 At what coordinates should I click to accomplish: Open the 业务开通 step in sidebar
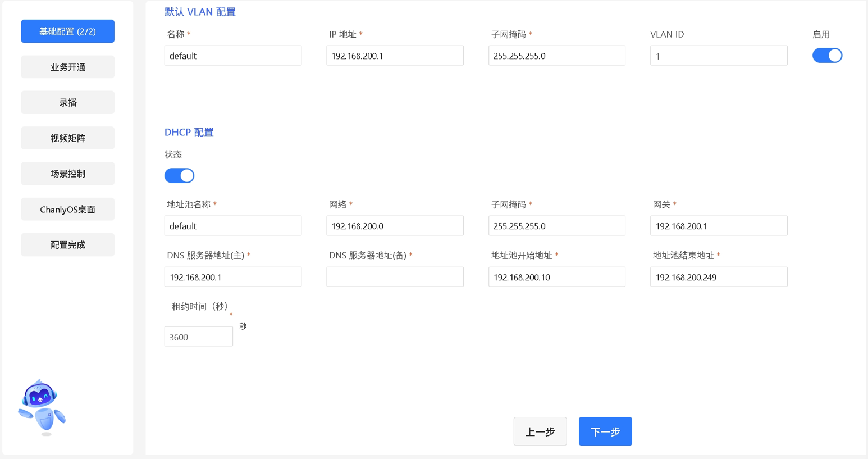68,67
